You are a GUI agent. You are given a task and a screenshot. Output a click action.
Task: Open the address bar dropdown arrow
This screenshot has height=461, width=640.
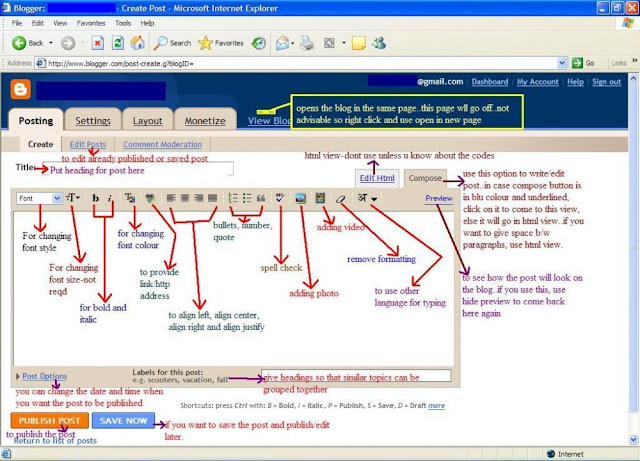coord(562,63)
